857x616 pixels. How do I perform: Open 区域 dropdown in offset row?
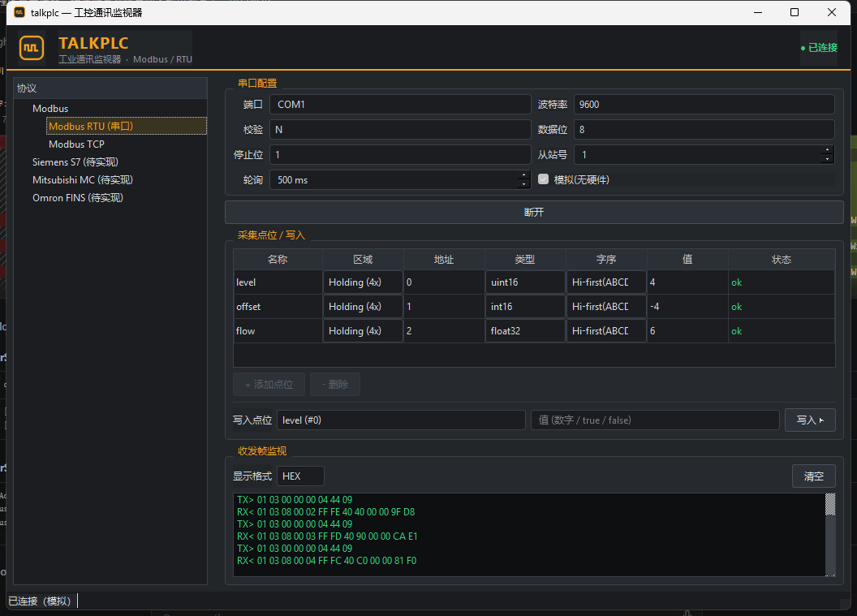pyautogui.click(x=363, y=307)
